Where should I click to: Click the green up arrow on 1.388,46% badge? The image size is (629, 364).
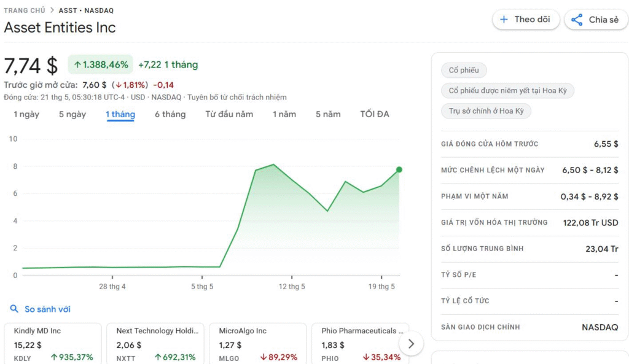[x=77, y=64]
